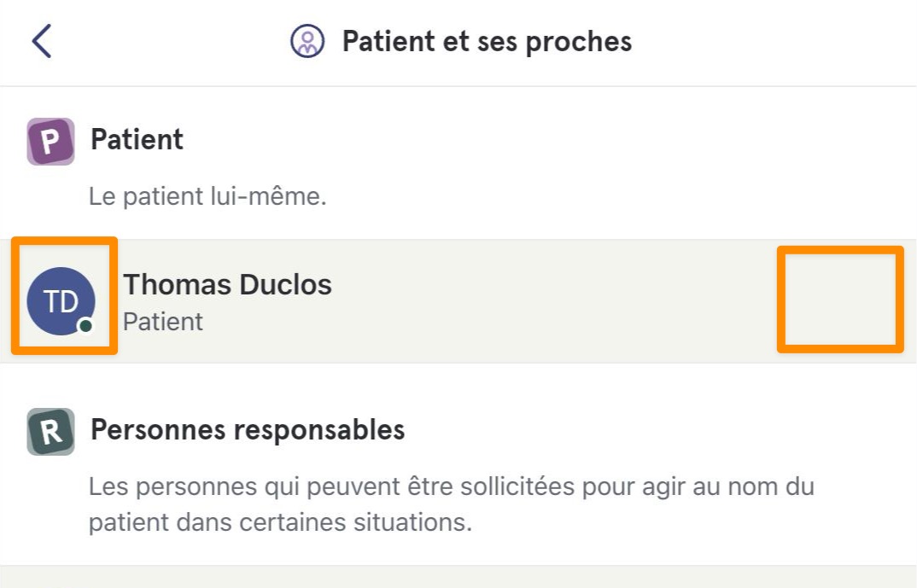Click the grey strip below Personnes responsables
The height and width of the screenshot is (588, 917).
tap(458, 576)
